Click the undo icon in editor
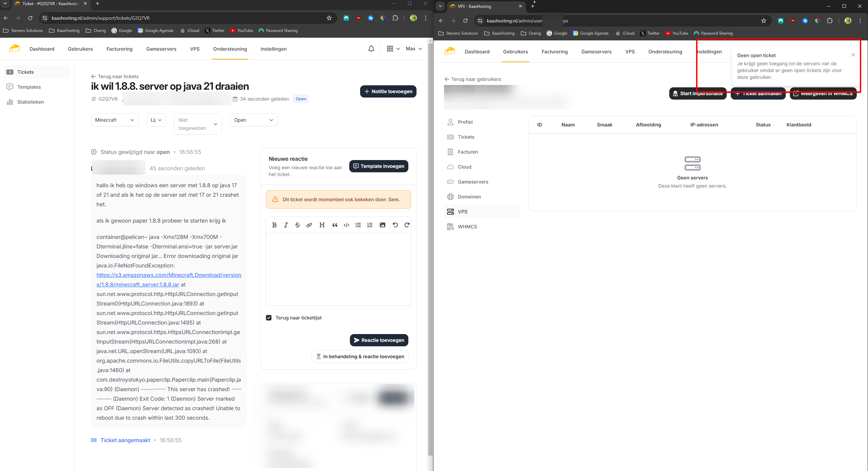The width and height of the screenshot is (868, 471). [x=395, y=225]
